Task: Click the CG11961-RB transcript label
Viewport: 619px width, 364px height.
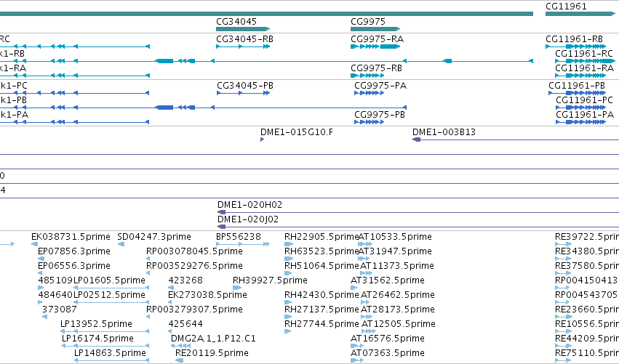Action: click(x=575, y=39)
